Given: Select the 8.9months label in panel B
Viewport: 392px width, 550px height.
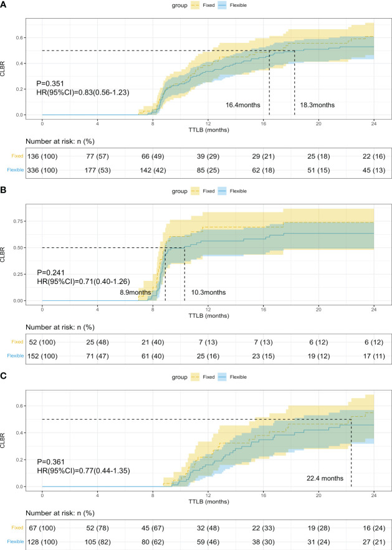Looking at the screenshot, I should pos(135,292).
